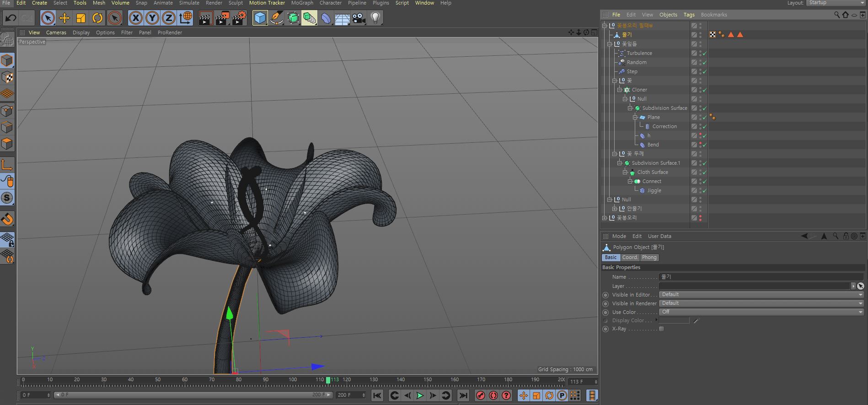Select the Basic tab

click(x=611, y=258)
